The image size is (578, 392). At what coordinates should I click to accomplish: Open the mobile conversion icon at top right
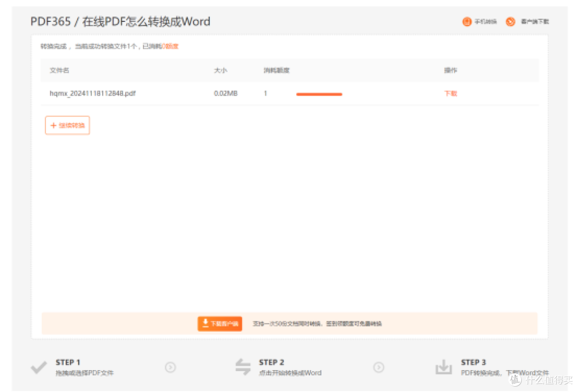coord(467,22)
